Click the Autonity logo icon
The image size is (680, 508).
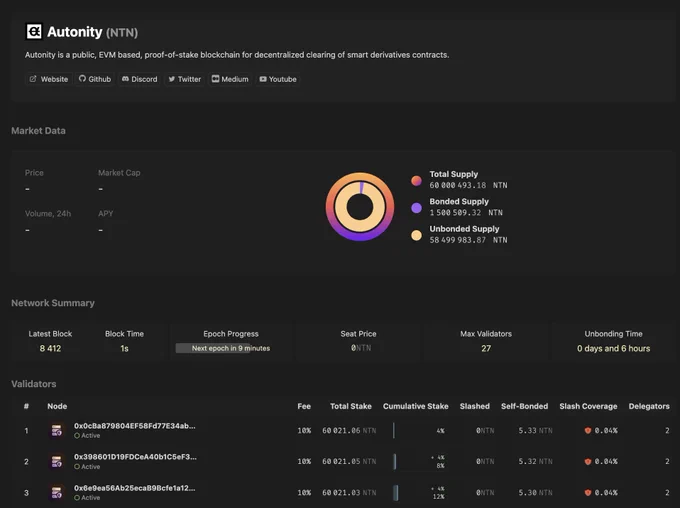pyautogui.click(x=34, y=32)
